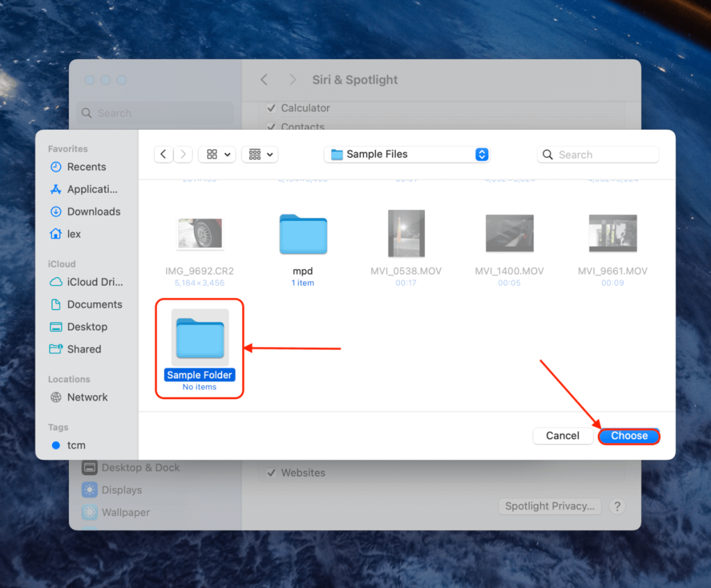The width and height of the screenshot is (711, 588).
Task: Open the Recents sidebar item
Action: pos(86,167)
